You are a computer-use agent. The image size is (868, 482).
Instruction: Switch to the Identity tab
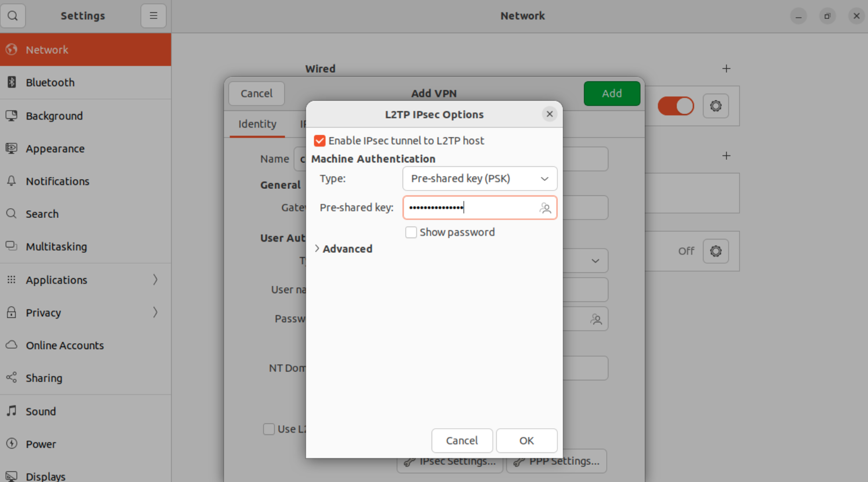click(257, 124)
